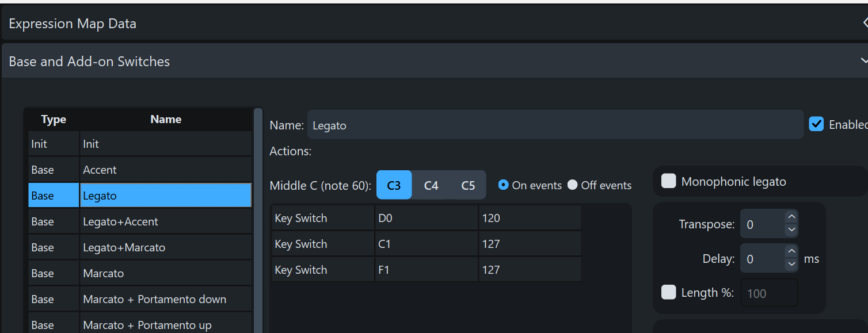Select the Off events radio button

[572, 185]
